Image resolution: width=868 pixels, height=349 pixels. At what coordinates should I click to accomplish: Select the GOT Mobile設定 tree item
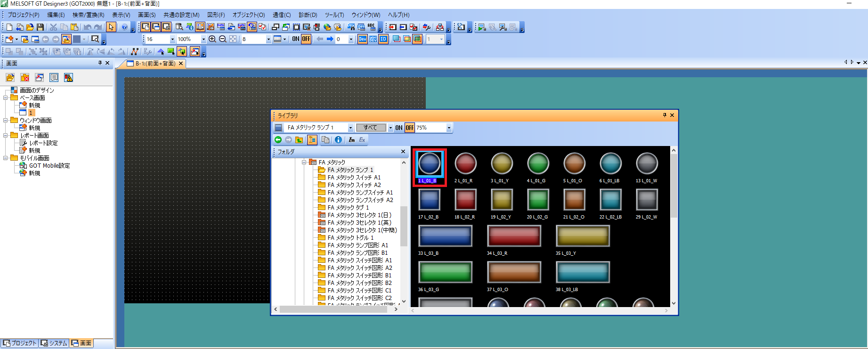49,166
